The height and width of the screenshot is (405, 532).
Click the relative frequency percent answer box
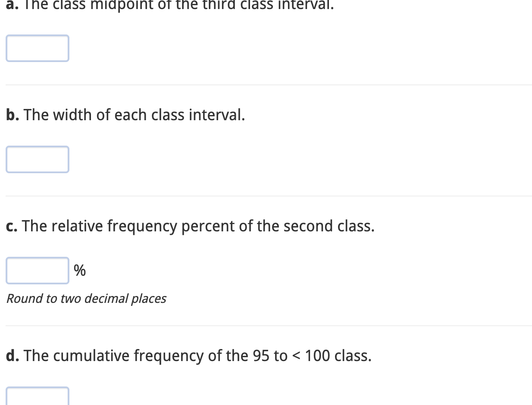[x=37, y=271]
